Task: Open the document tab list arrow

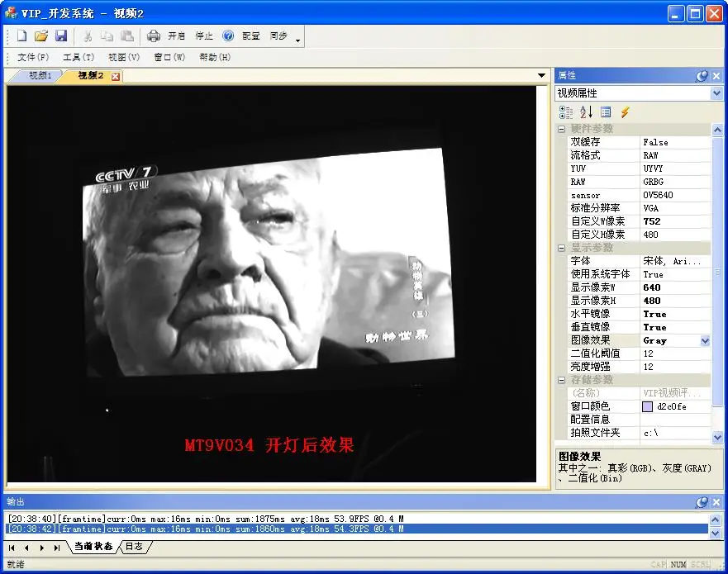Action: [541, 76]
